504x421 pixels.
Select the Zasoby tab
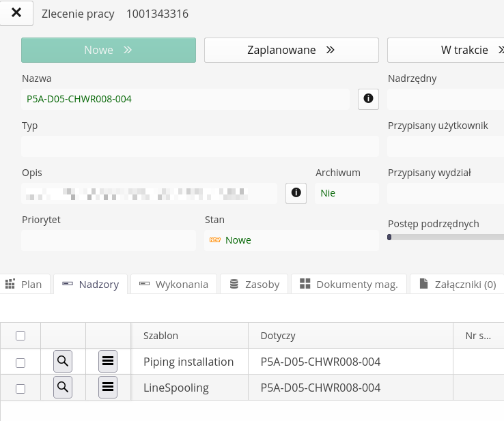[254, 285]
